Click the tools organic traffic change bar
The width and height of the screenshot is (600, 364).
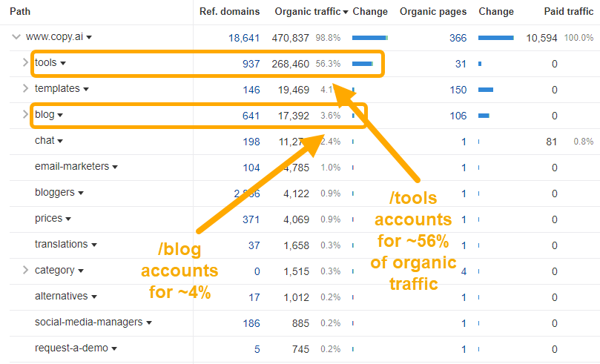click(362, 64)
